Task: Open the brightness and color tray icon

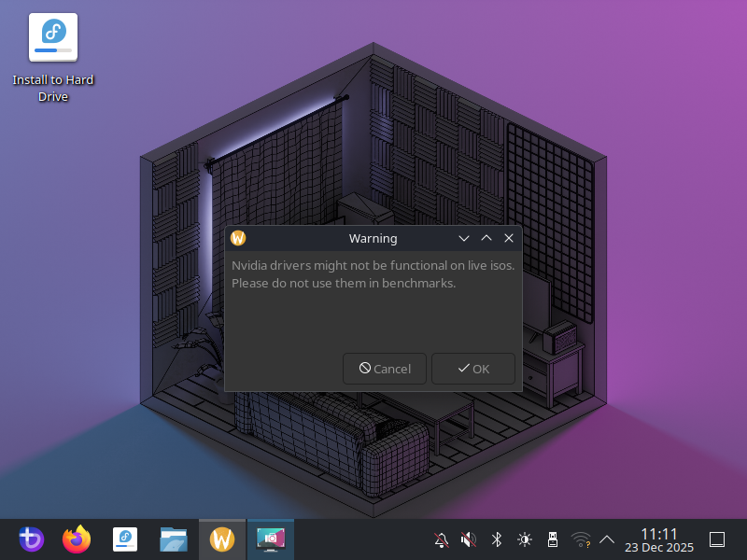Action: click(525, 540)
